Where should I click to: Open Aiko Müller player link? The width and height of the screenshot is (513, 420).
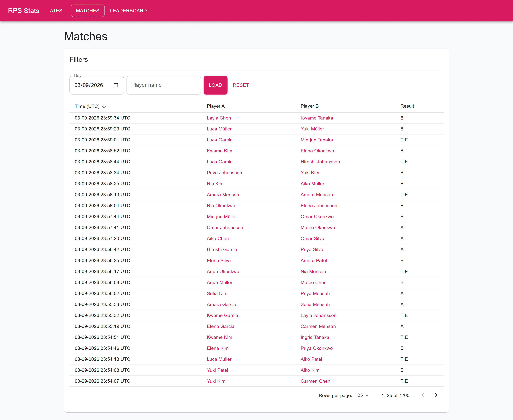(x=312, y=184)
